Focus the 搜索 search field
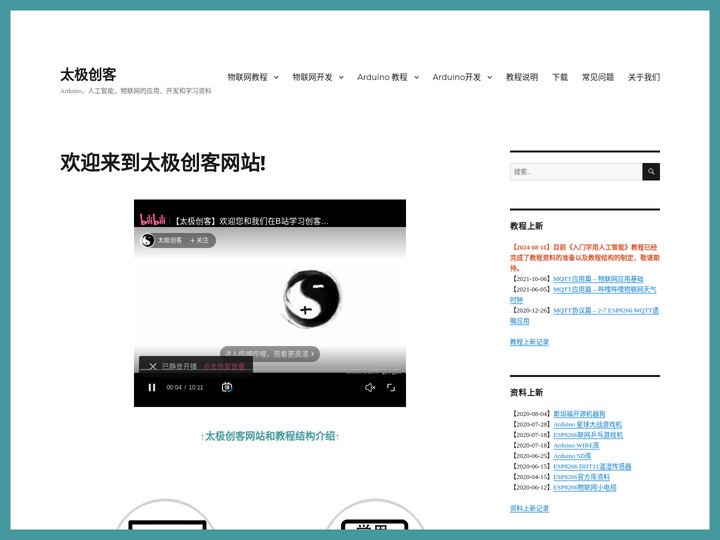 tap(576, 172)
